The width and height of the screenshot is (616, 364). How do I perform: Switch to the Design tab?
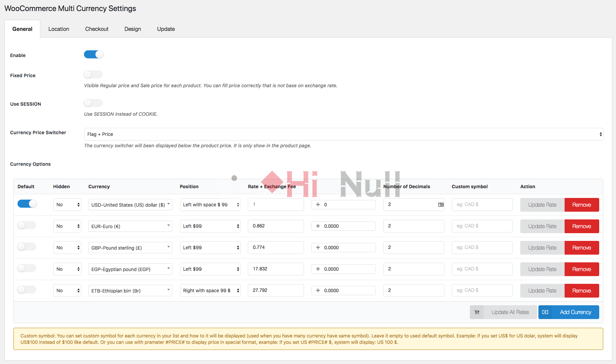pos(133,29)
